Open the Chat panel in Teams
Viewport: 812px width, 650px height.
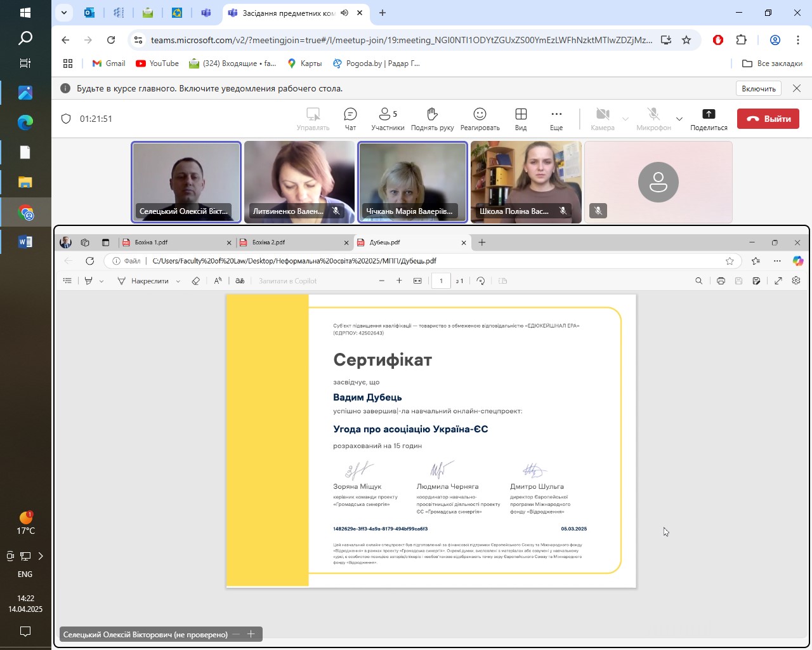[350, 118]
